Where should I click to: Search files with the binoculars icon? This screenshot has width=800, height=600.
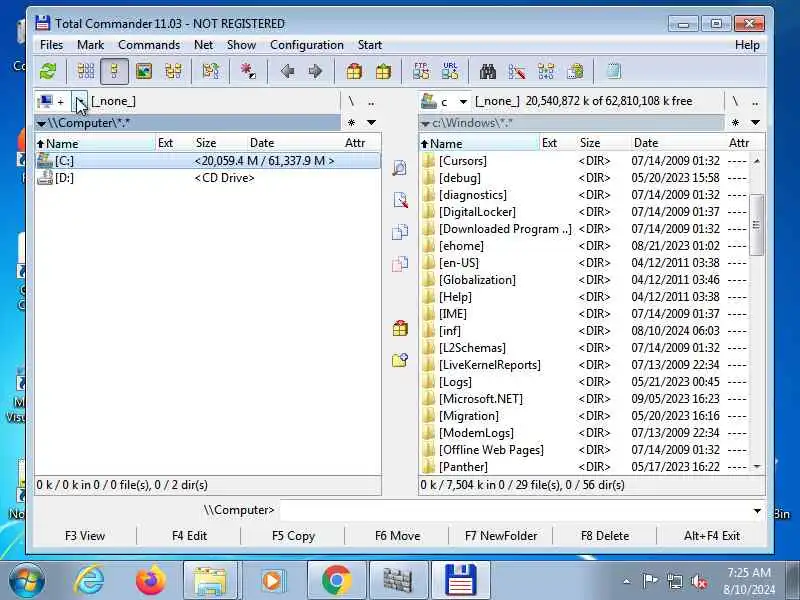click(x=488, y=71)
